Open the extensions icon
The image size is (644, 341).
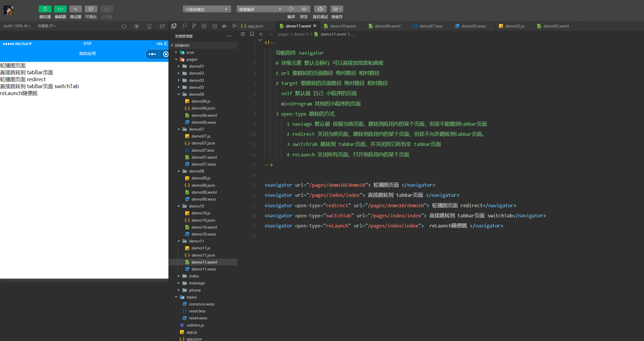[204, 26]
